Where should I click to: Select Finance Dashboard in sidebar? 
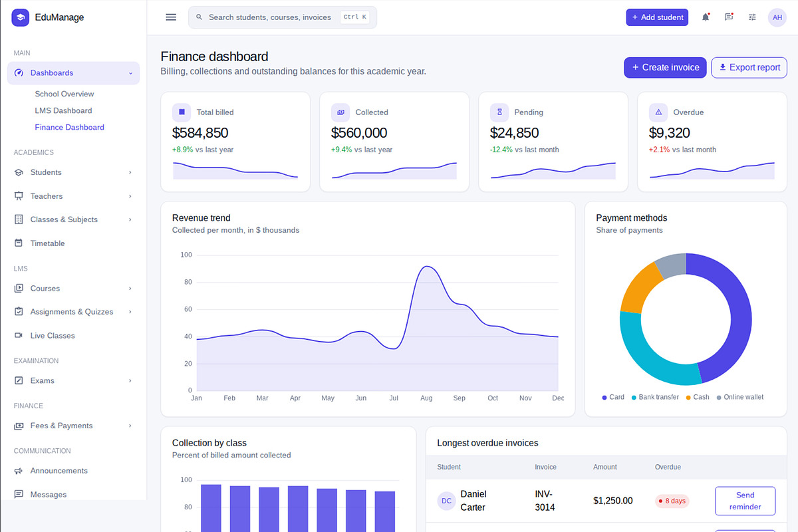pos(69,127)
